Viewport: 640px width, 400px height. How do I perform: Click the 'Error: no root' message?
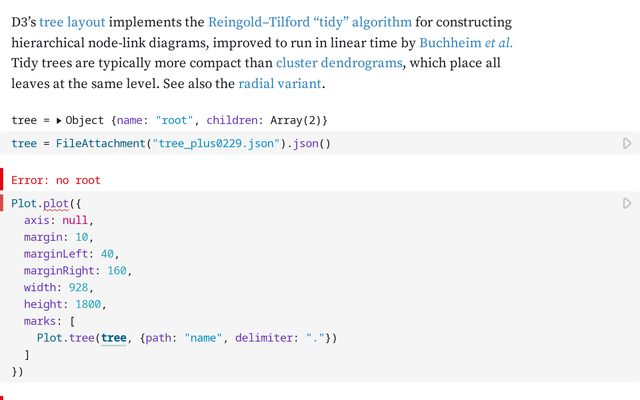[x=56, y=180]
